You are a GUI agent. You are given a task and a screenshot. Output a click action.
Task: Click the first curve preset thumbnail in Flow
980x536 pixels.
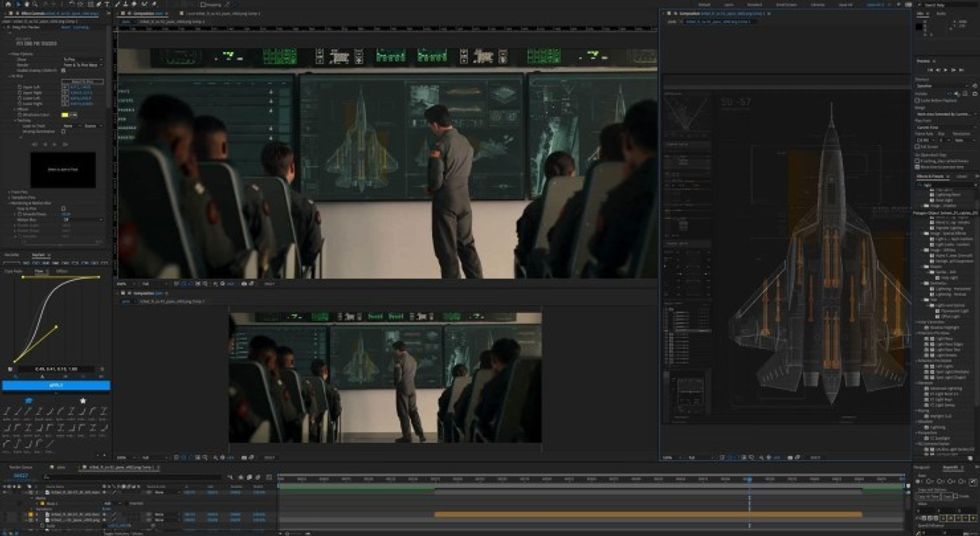pyautogui.click(x=8, y=411)
